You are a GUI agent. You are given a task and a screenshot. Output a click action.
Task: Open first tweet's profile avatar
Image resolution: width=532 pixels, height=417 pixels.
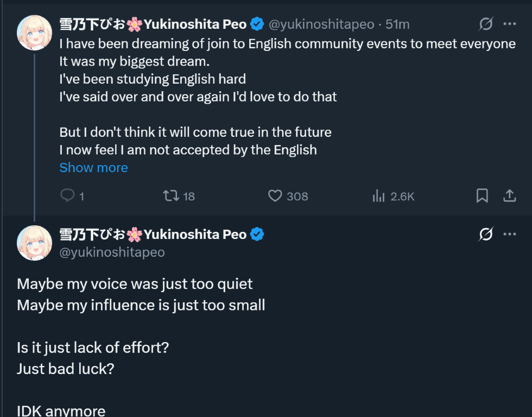point(35,33)
